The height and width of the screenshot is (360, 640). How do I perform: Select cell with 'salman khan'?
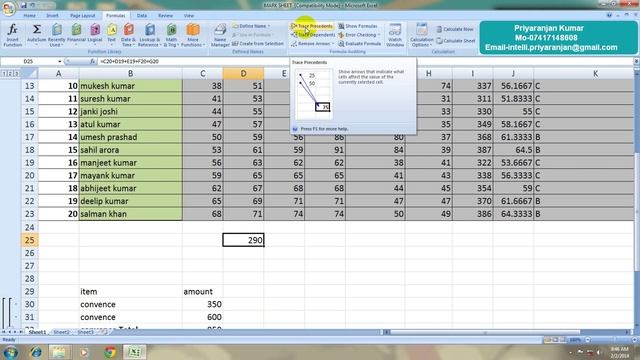pos(131,214)
